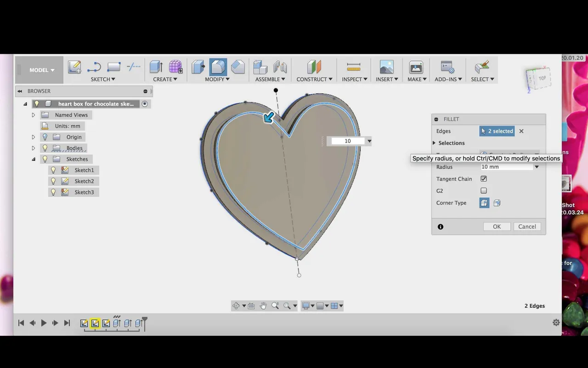
Task: Confirm the fillet with OK button
Action: (x=497, y=227)
